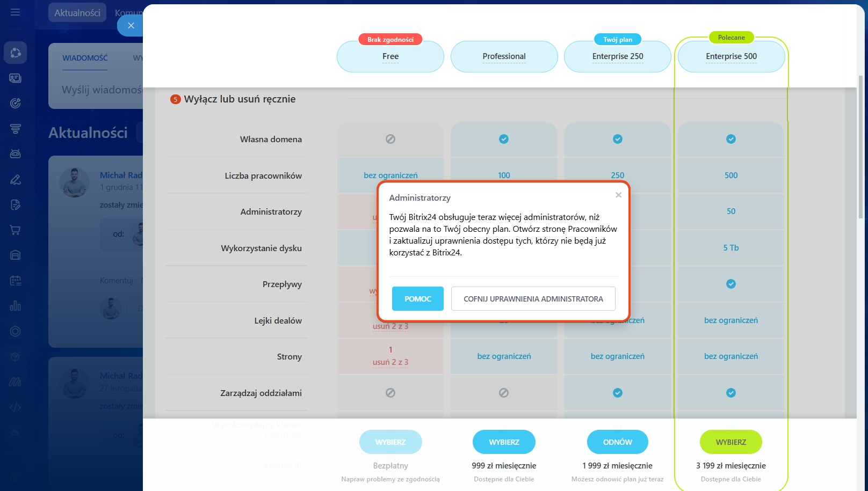Click the POMOC button
This screenshot has height=491, width=868.
pos(418,299)
